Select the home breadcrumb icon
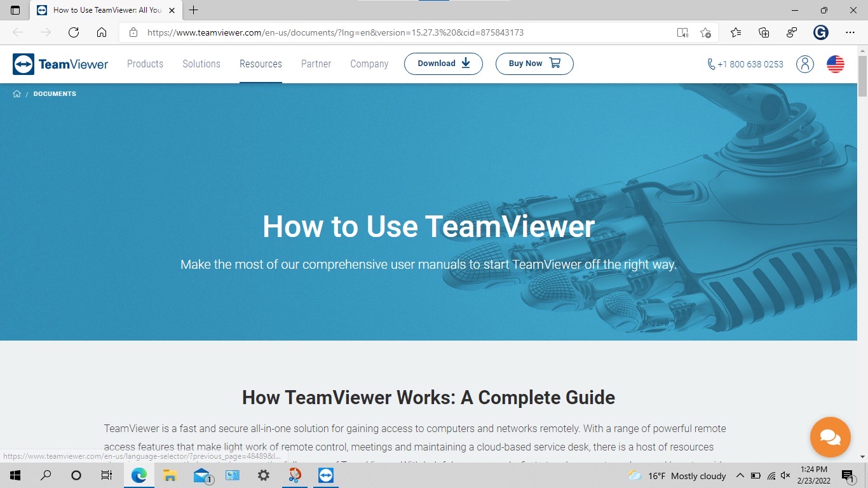Image resolution: width=868 pixels, height=488 pixels. (x=17, y=93)
